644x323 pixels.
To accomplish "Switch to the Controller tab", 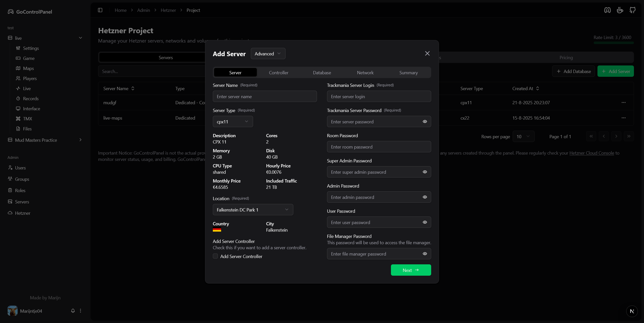I will click(x=278, y=73).
